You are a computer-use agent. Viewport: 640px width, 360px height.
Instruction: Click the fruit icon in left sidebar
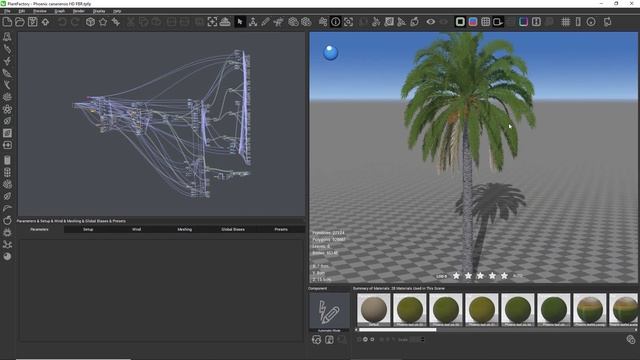point(7,220)
